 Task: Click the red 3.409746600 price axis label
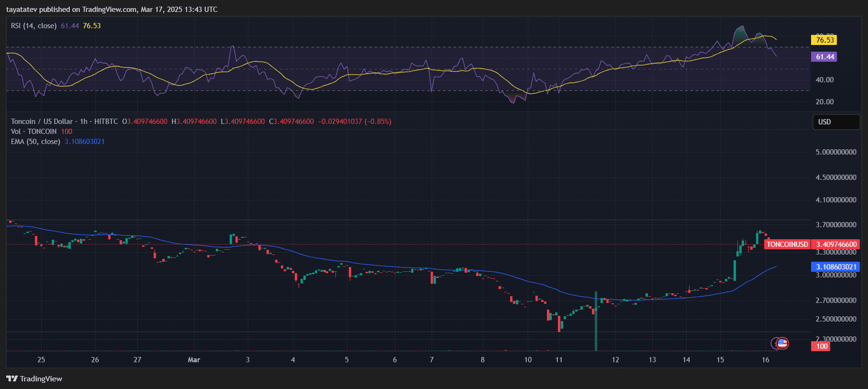pyautogui.click(x=835, y=245)
